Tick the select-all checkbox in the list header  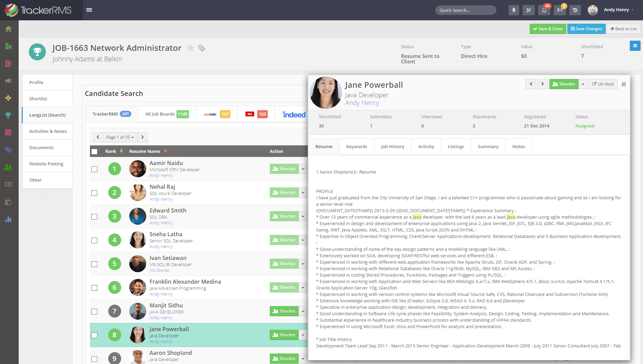pos(94,151)
